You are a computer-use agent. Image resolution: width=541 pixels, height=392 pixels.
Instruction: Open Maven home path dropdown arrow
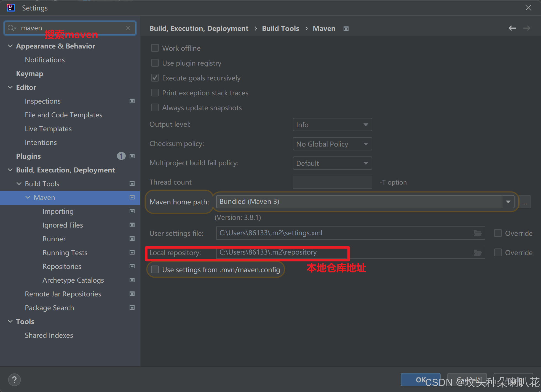click(x=508, y=202)
